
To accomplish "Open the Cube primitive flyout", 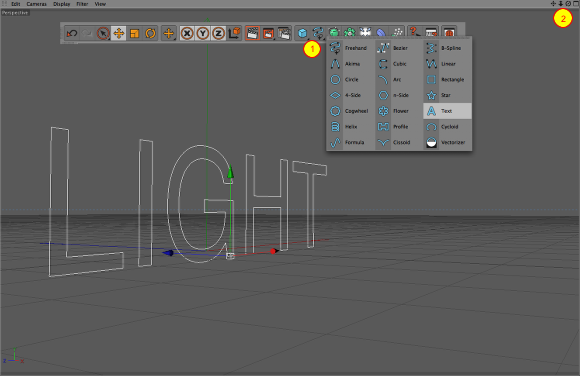I will point(303,33).
